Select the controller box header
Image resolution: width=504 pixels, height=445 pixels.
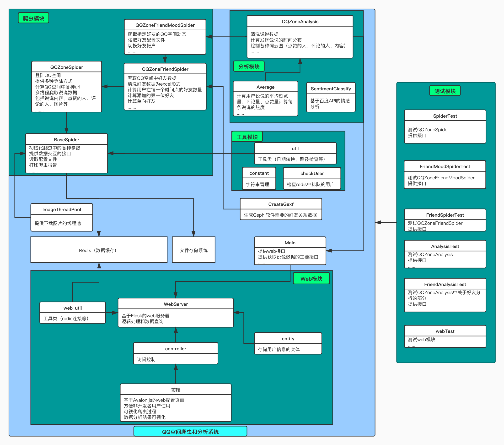[176, 348]
